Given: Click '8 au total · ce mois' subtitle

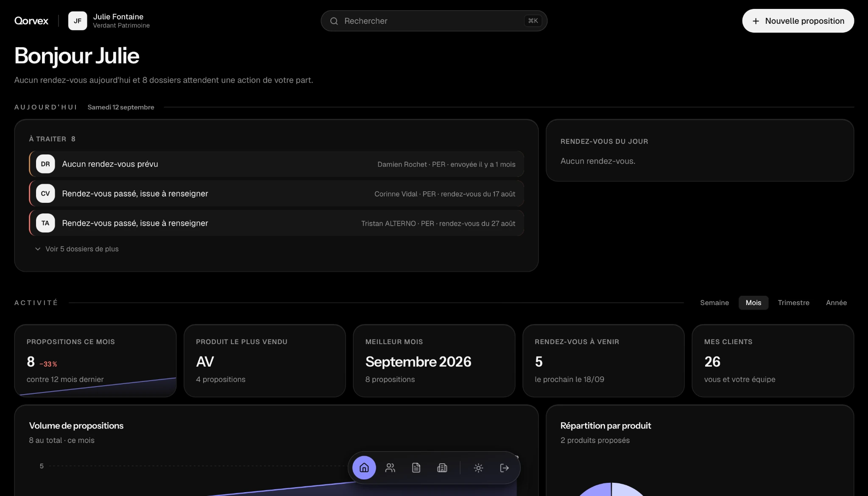Looking at the screenshot, I should click(x=62, y=440).
